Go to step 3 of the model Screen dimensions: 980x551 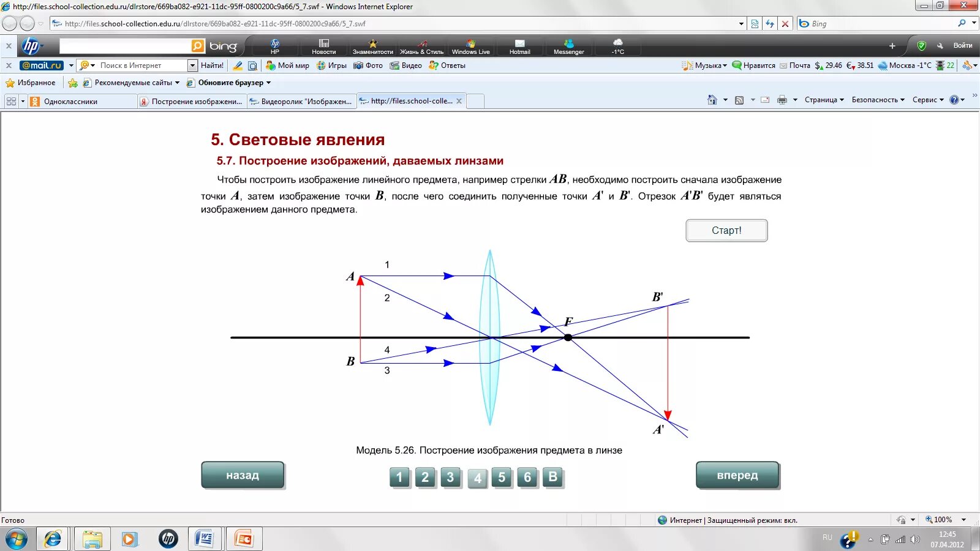[450, 478]
